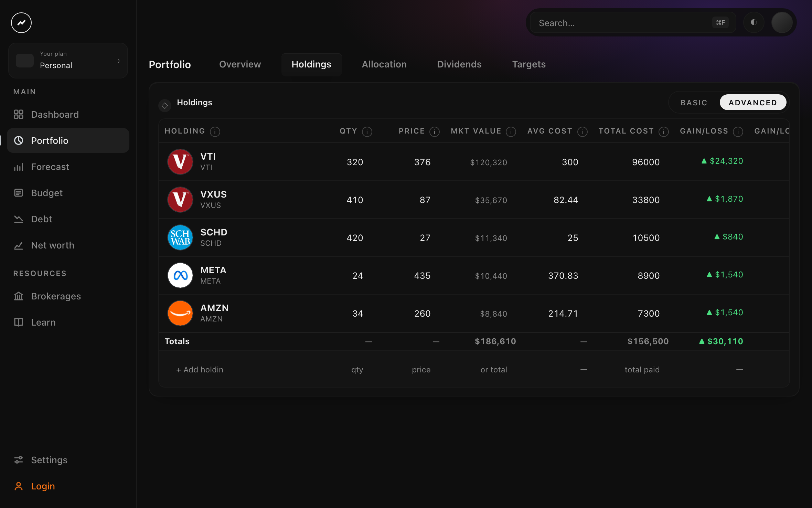Open Brokerages under Resources
Viewport: 812px width, 508px height.
68,296
